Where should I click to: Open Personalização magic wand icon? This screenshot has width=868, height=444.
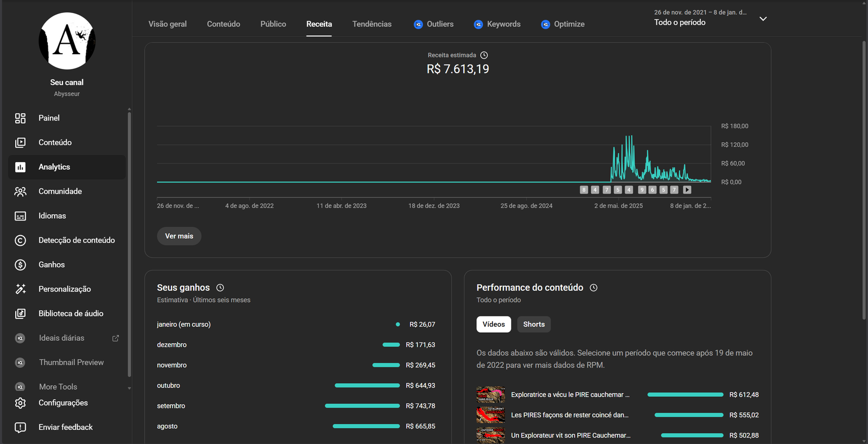tap(20, 289)
